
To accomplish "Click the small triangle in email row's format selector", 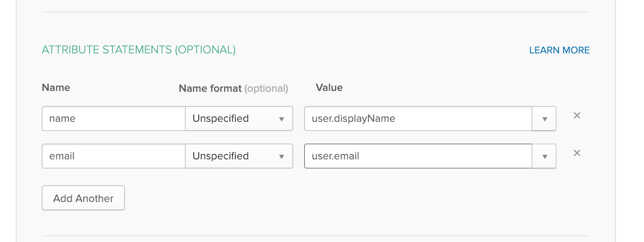I will click(282, 156).
